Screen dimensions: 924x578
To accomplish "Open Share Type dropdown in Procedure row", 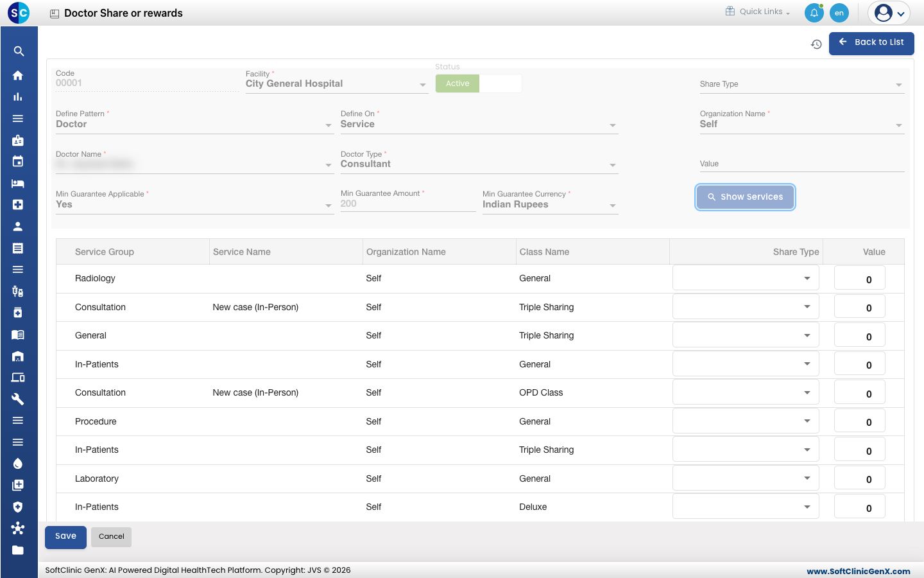I will 746,421.
